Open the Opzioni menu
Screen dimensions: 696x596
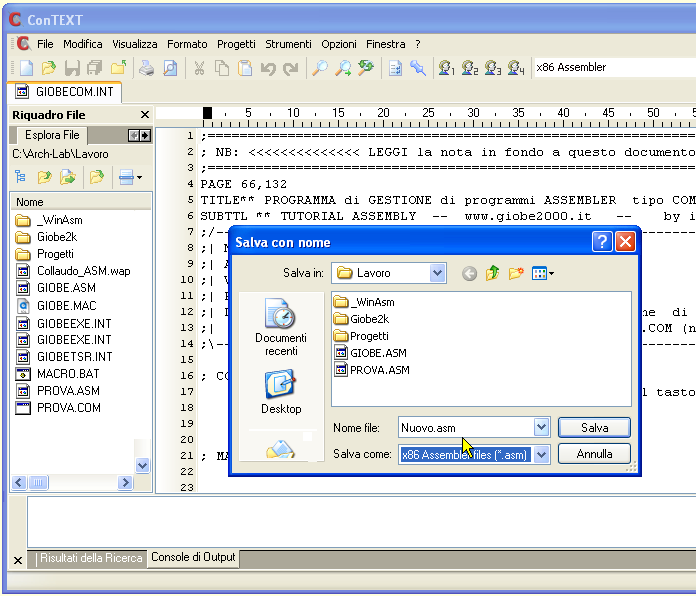pos(339,44)
